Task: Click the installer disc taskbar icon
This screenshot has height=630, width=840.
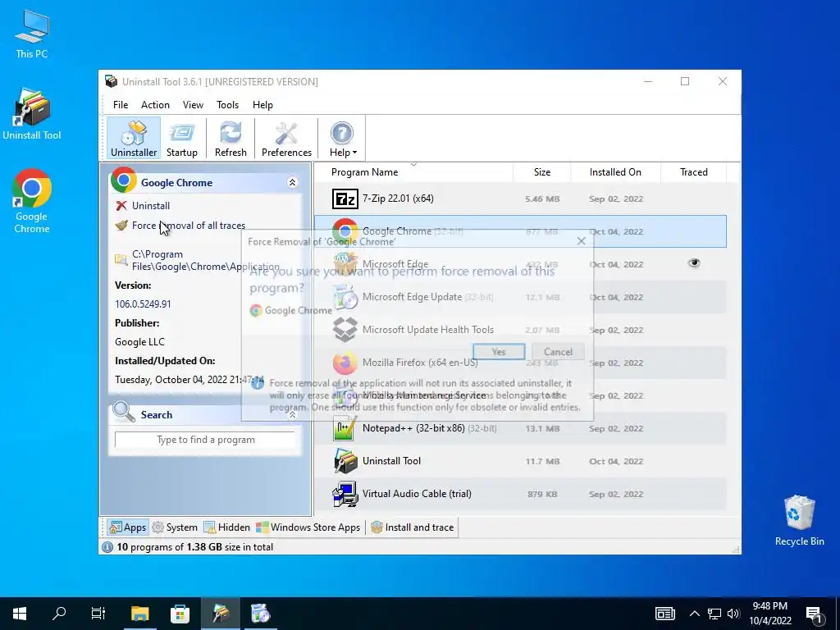Action: 261,614
